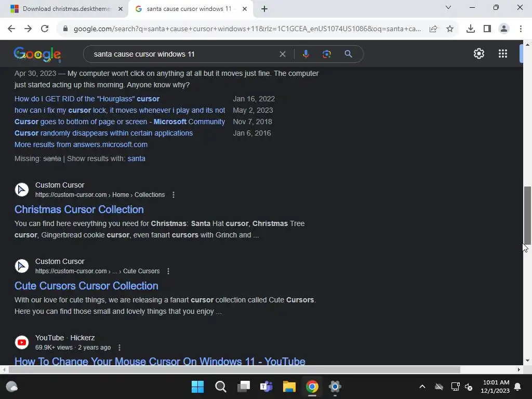Click the Chrome icon on the taskbar

click(x=312, y=387)
